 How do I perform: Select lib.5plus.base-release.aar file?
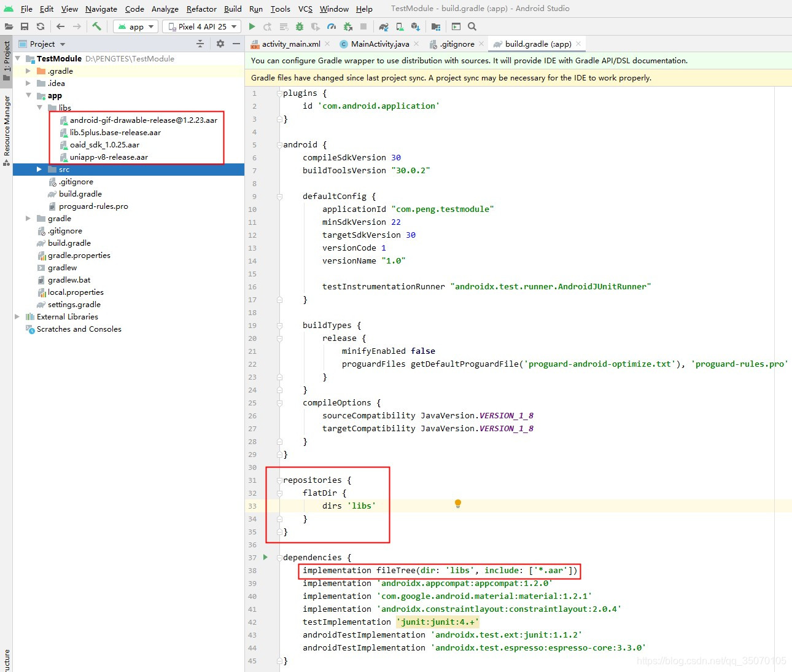point(110,132)
